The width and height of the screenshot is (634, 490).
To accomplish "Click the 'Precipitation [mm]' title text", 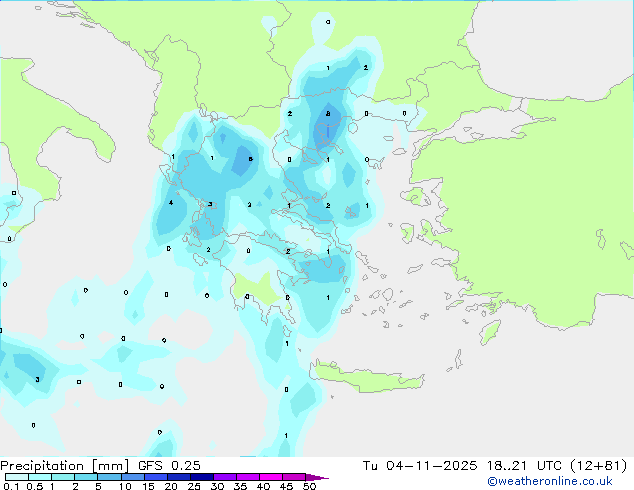I will point(65,466).
